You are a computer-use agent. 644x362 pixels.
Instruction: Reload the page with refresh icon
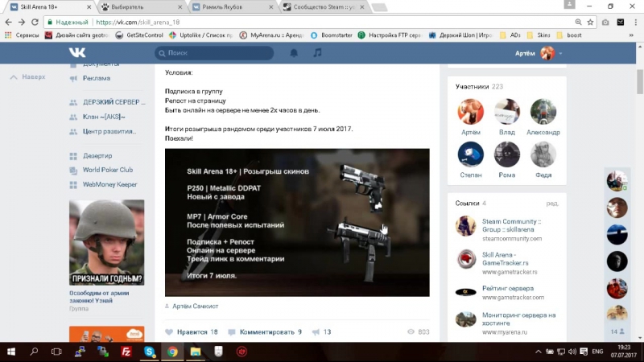pyautogui.click(x=35, y=23)
